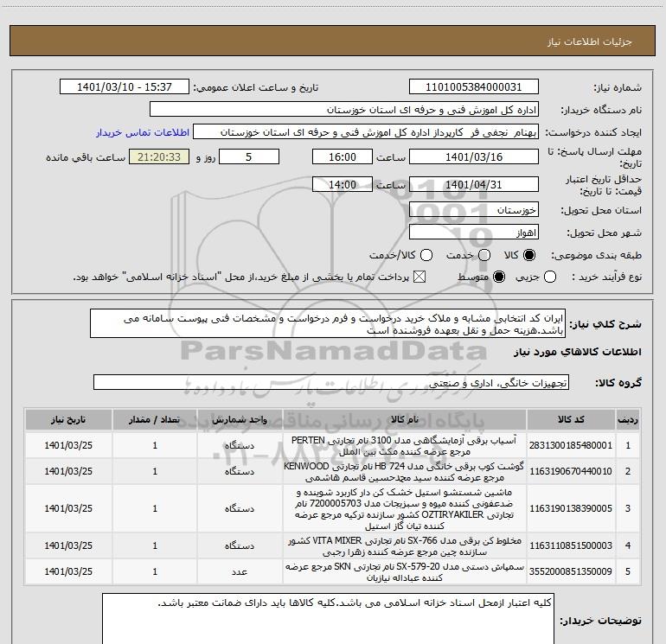Image resolution: width=666 pixels, height=644 pixels.
Task: Click the remaining days field showing 5
Action: click(x=249, y=156)
